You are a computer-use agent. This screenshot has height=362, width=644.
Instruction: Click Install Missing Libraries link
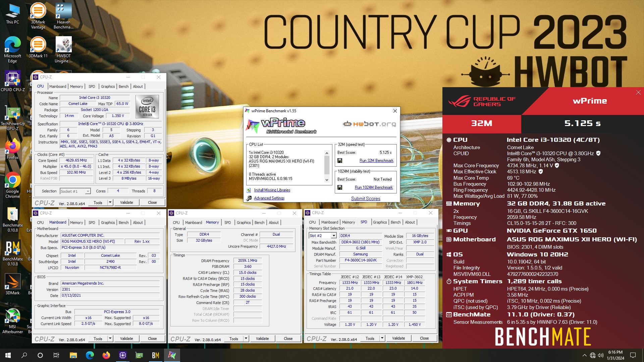click(x=272, y=190)
